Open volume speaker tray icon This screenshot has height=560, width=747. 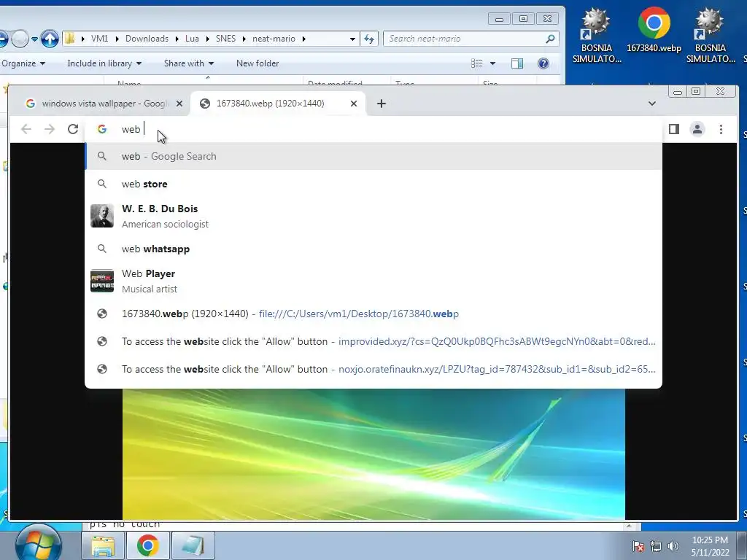(x=673, y=545)
